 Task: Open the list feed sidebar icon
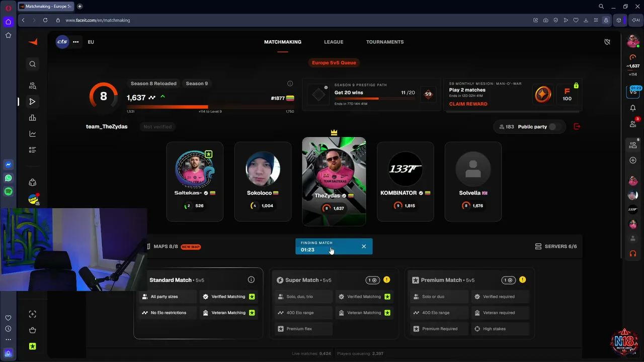tap(33, 150)
